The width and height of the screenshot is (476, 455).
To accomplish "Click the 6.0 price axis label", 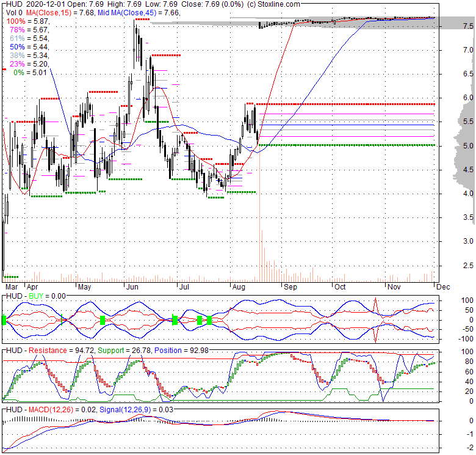I will click(x=468, y=98).
